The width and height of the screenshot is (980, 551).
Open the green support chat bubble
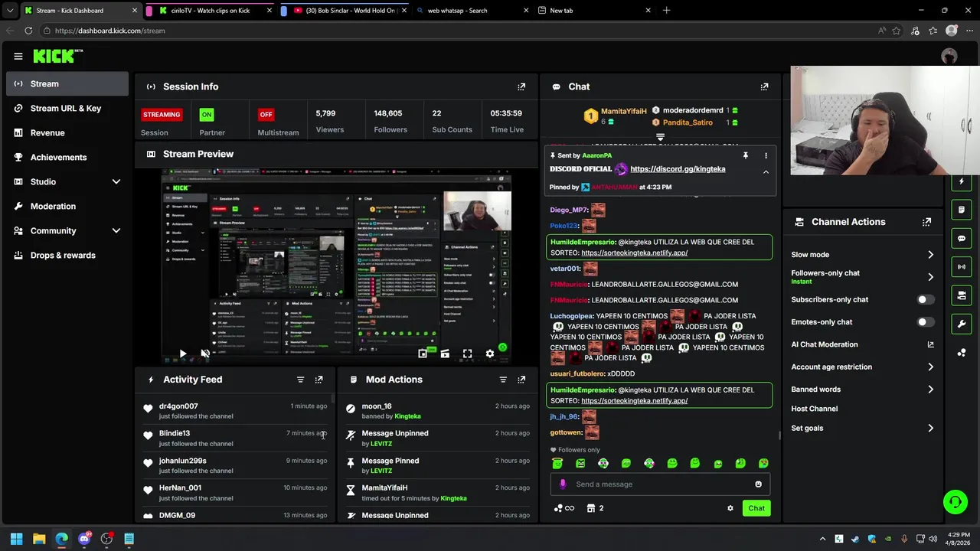click(x=955, y=502)
